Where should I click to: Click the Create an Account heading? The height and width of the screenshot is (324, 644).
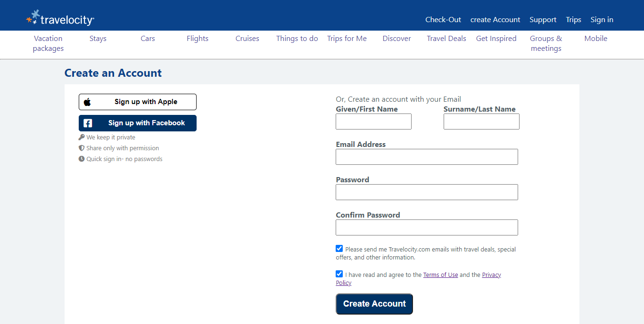point(113,73)
